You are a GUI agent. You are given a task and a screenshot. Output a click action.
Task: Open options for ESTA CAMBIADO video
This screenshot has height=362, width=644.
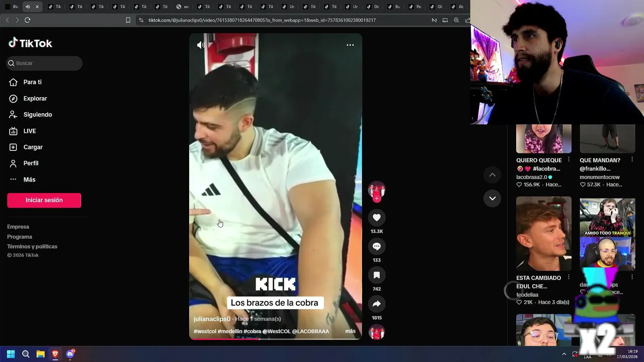[569, 277]
